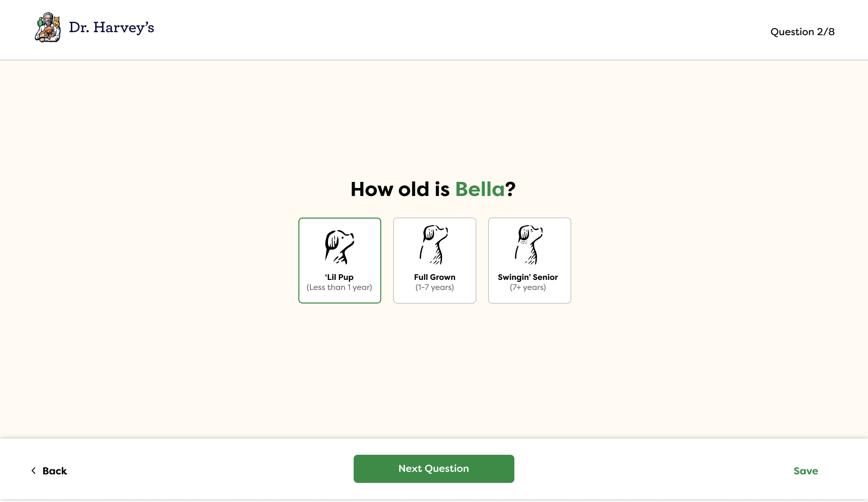The width and height of the screenshot is (868, 502).
Task: Click the Question 2/8 progress indicator
Action: tap(802, 32)
